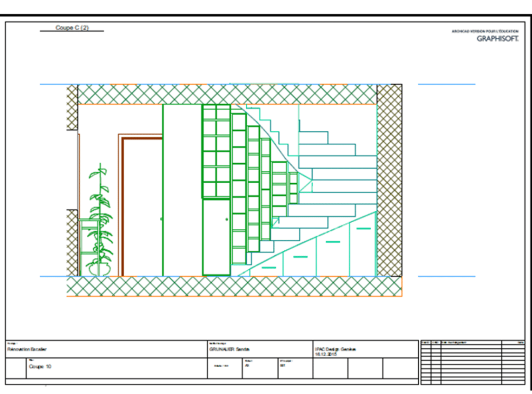
Task: Click the green cabinet door below the bookshelf
Action: [x=216, y=236]
